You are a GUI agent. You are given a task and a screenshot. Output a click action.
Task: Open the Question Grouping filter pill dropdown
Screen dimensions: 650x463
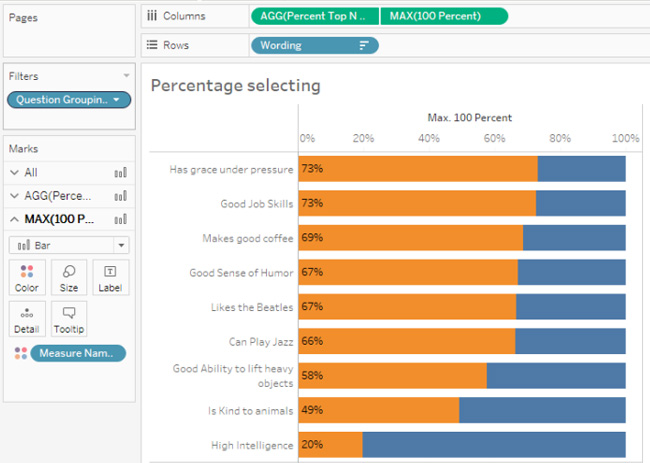point(119,100)
